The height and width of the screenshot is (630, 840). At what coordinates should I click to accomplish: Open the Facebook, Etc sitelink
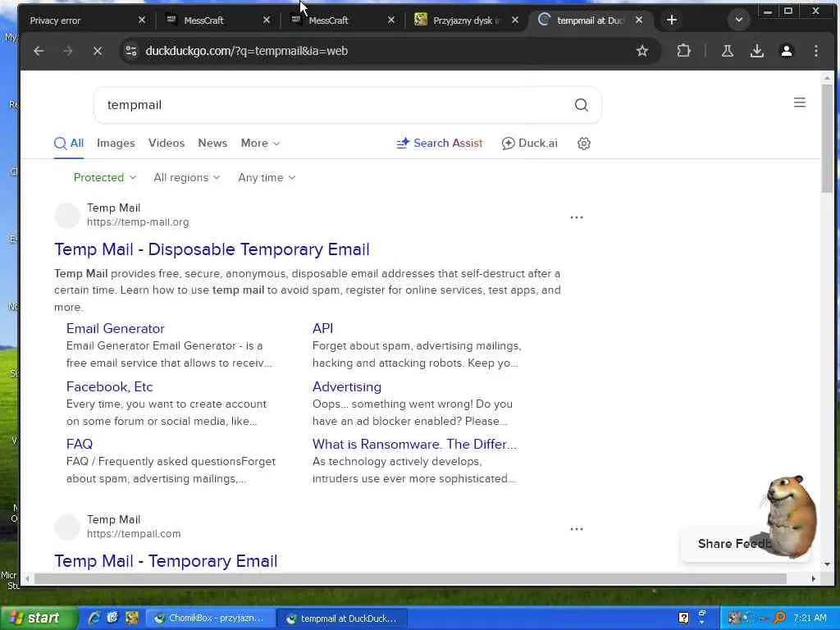click(109, 387)
